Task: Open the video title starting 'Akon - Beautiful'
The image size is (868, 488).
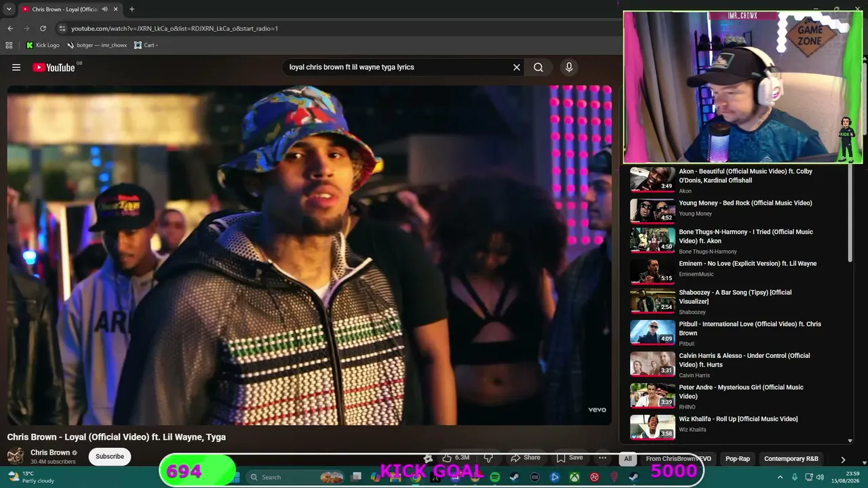Action: coord(745,176)
